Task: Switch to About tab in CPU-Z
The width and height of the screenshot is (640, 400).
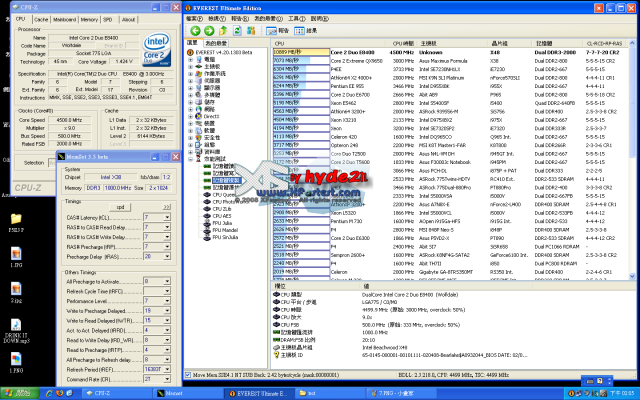Action: coord(129,19)
